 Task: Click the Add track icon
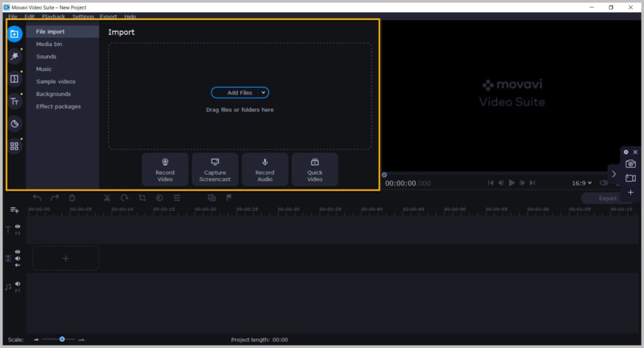click(14, 210)
